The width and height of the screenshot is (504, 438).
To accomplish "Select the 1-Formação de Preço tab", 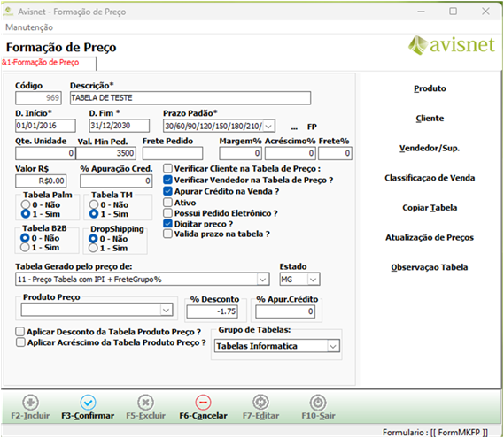I will (x=41, y=62).
